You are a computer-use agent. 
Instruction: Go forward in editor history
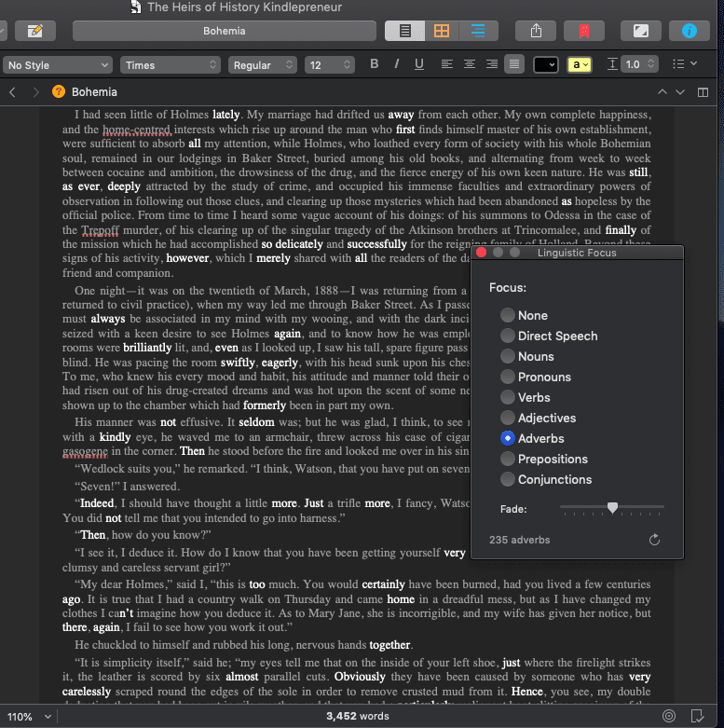point(35,92)
